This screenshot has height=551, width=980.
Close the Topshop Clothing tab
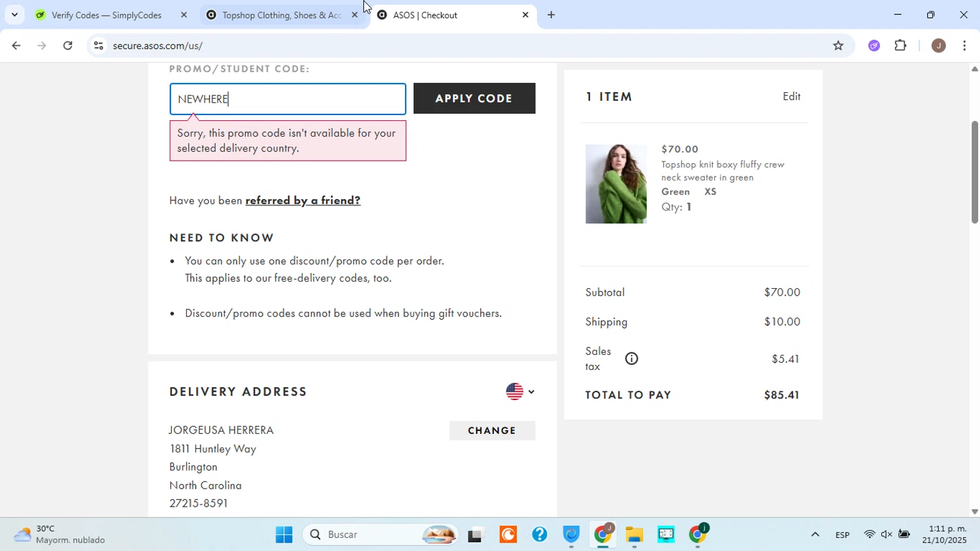355,14
